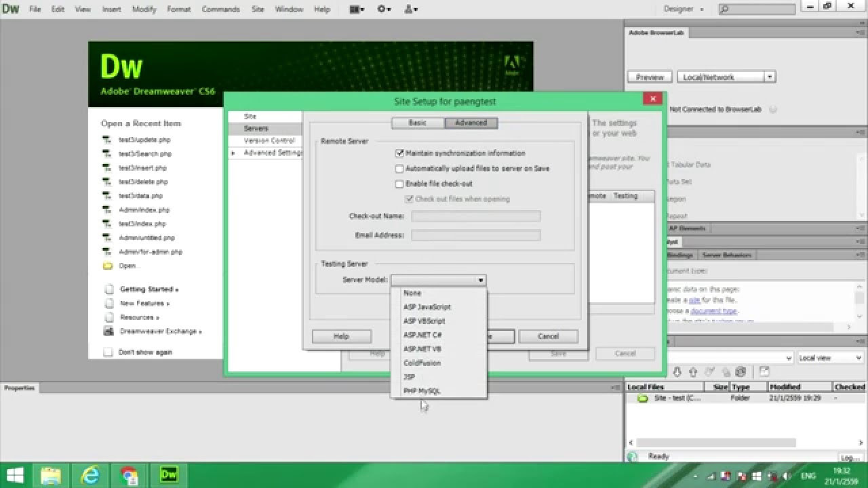Screen dimensions: 868x488
Task: Check the Don't show again box
Action: click(107, 352)
